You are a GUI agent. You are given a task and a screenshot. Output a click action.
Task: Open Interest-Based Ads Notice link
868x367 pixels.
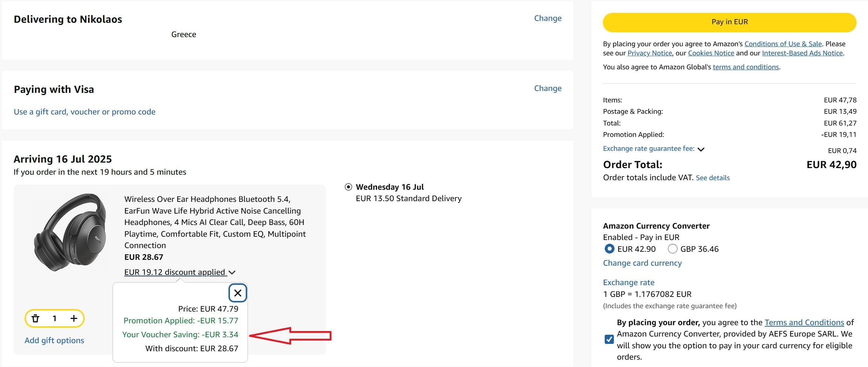click(802, 53)
